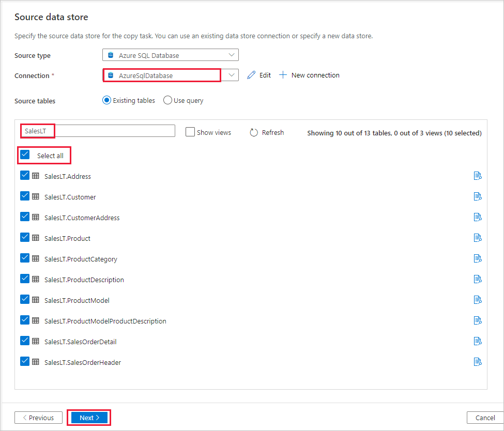Open preview icon for SalesLT.Address
This screenshot has width=504, height=431.
pyautogui.click(x=477, y=175)
